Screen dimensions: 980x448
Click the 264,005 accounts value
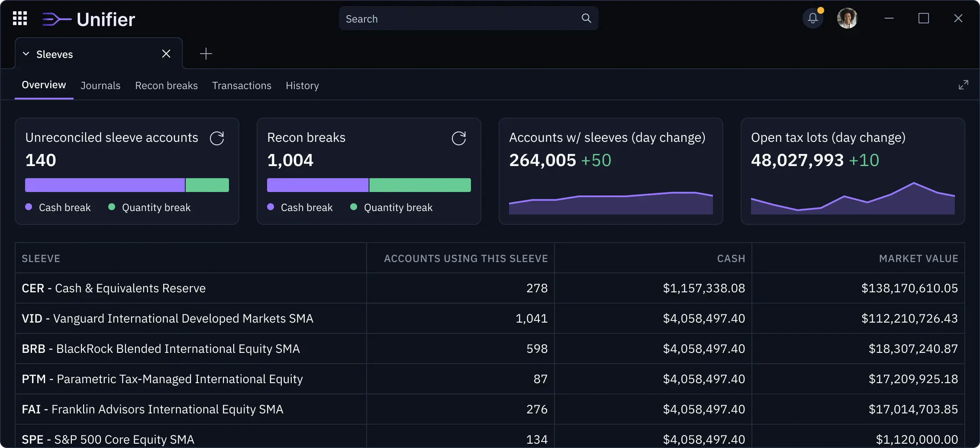point(542,160)
